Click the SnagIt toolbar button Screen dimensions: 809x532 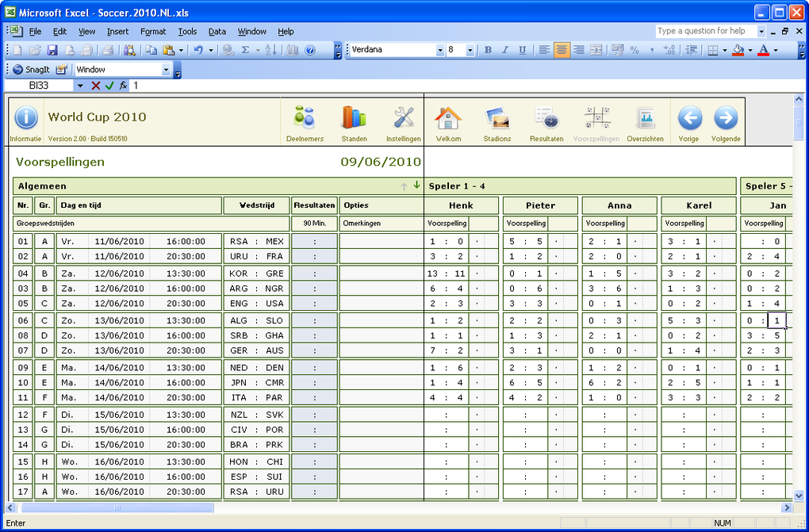31,70
